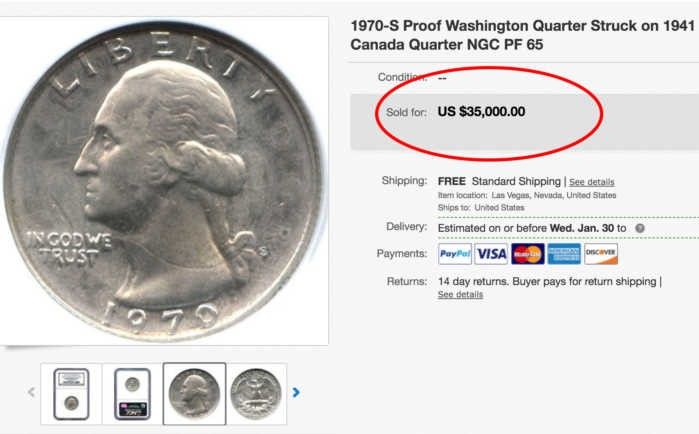Click the MasterCard payment icon
699x434 pixels.
click(x=528, y=254)
